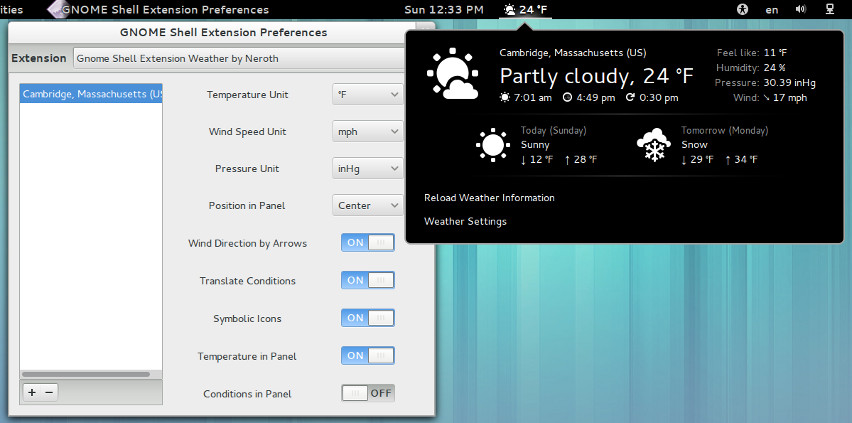Click the Cambridge, Massachusetts (US) popup title

(x=573, y=53)
